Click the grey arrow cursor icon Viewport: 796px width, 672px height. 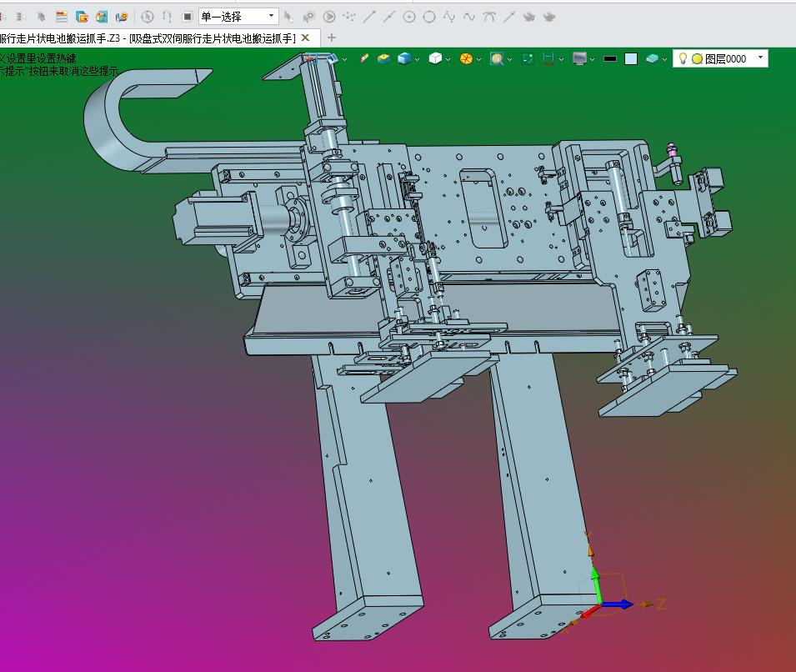tap(288, 17)
